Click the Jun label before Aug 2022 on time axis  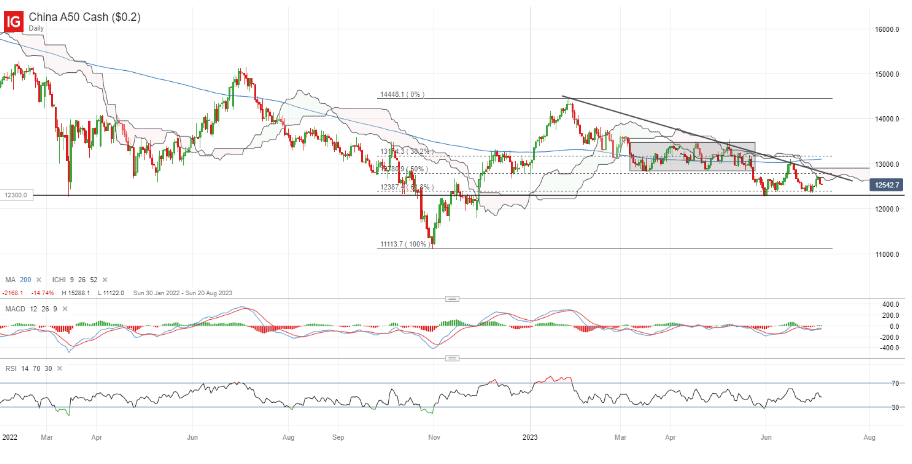point(191,435)
